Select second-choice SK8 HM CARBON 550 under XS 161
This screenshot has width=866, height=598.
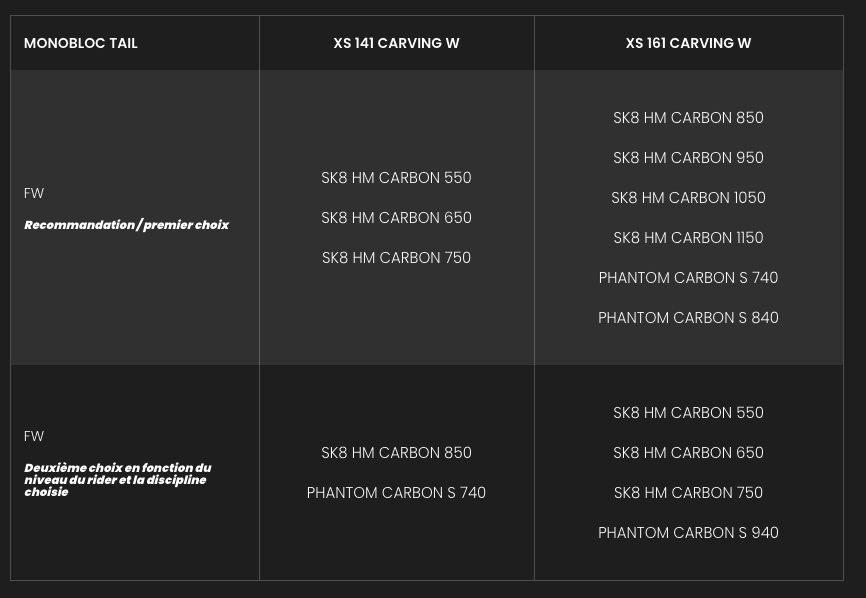pyautogui.click(x=688, y=413)
